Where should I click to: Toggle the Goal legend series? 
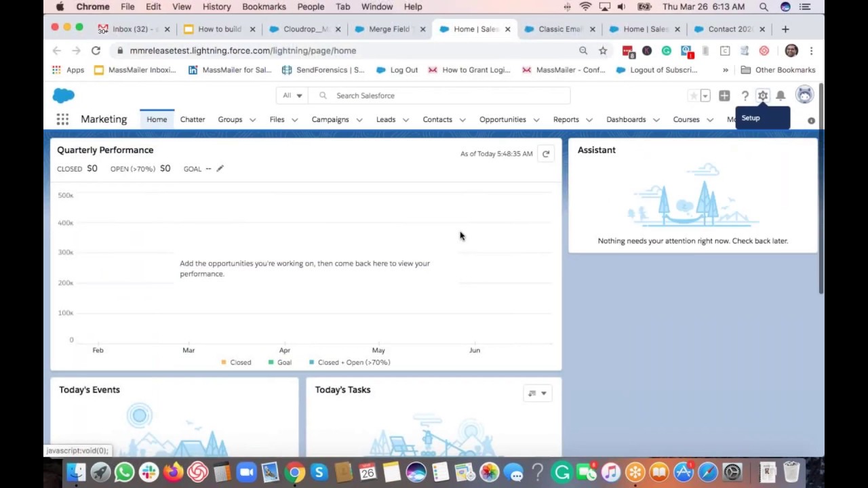(x=280, y=363)
